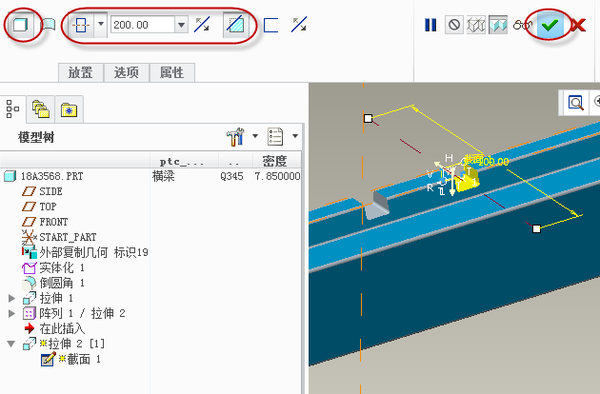Click lower-right white depth drag handle
The image size is (600, 394).
coord(536,229)
